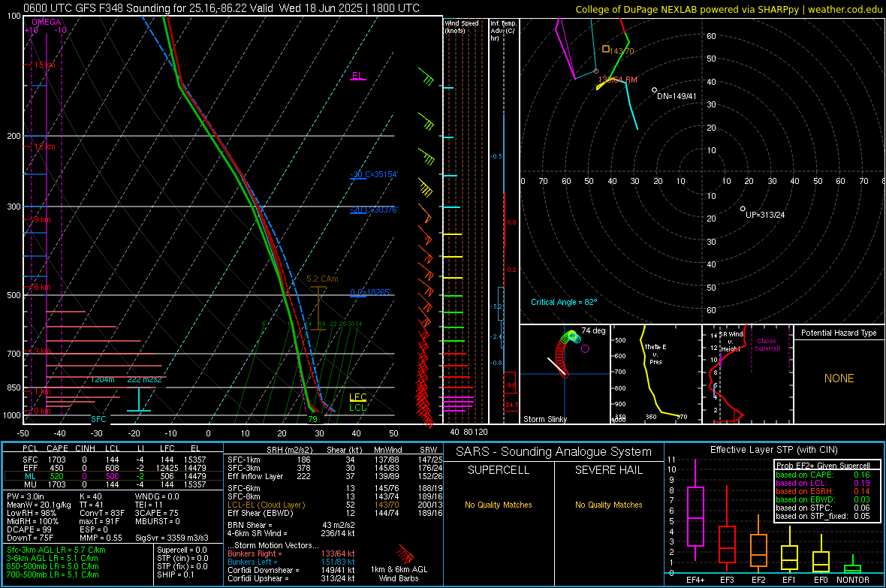
Task: Click the Corfidi Upshear = 313/24 kt line
Action: pyautogui.click(x=291, y=578)
